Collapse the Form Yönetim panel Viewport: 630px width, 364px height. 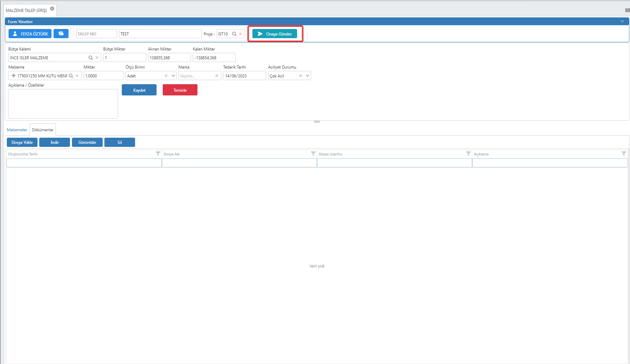(622, 21)
